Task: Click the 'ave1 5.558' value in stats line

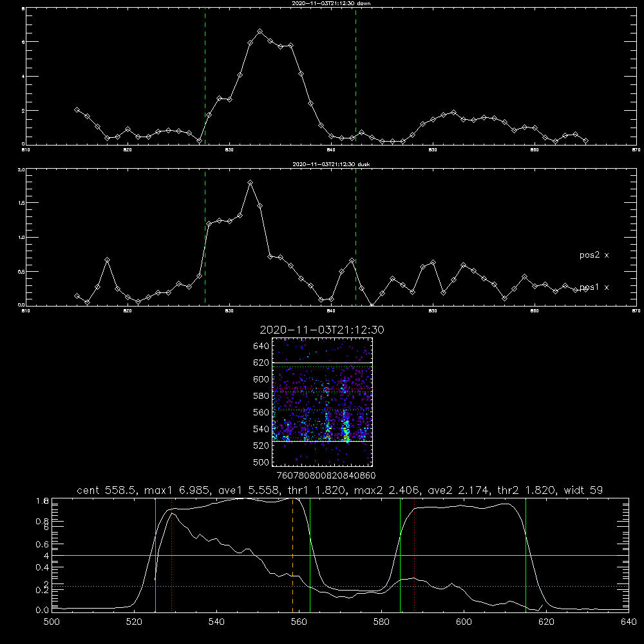Action: coord(249,490)
